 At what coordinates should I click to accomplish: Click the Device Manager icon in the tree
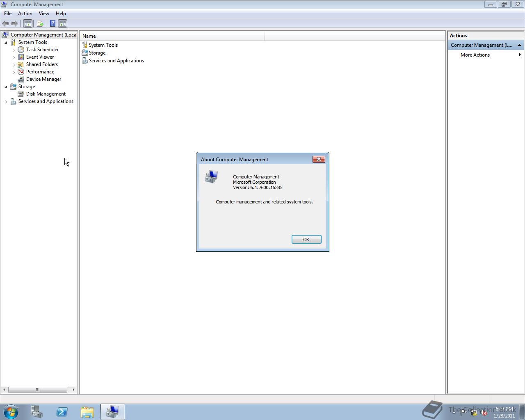(21, 79)
